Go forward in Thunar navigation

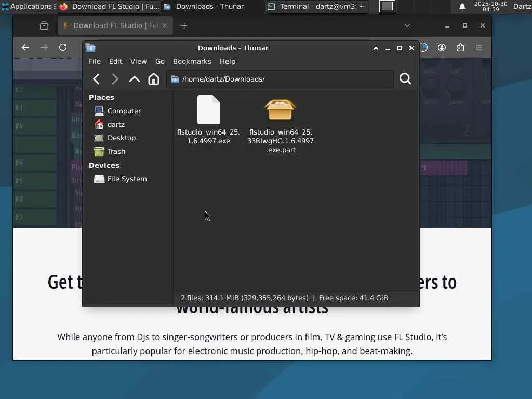pyautogui.click(x=115, y=79)
